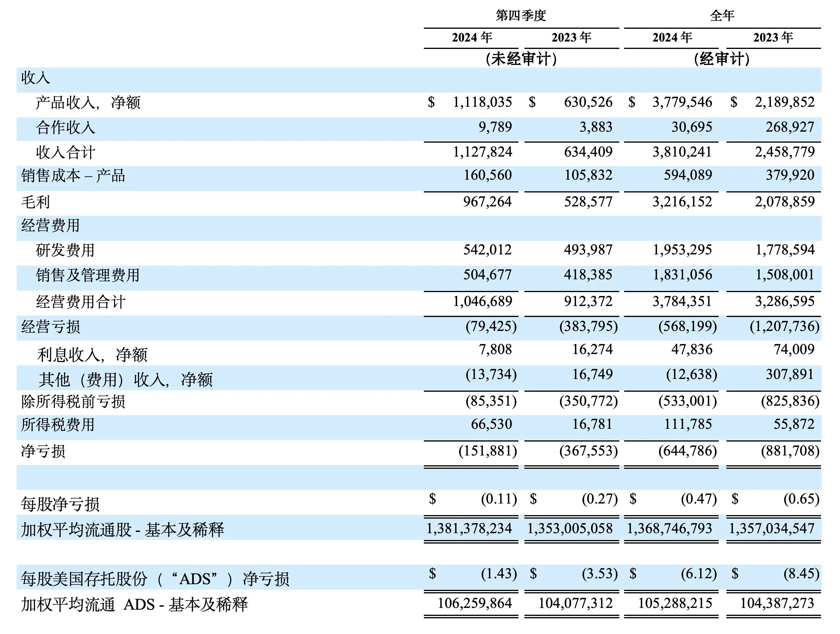Select 经营费用合计 value 3,286,595
The image size is (840, 634).
[785, 302]
